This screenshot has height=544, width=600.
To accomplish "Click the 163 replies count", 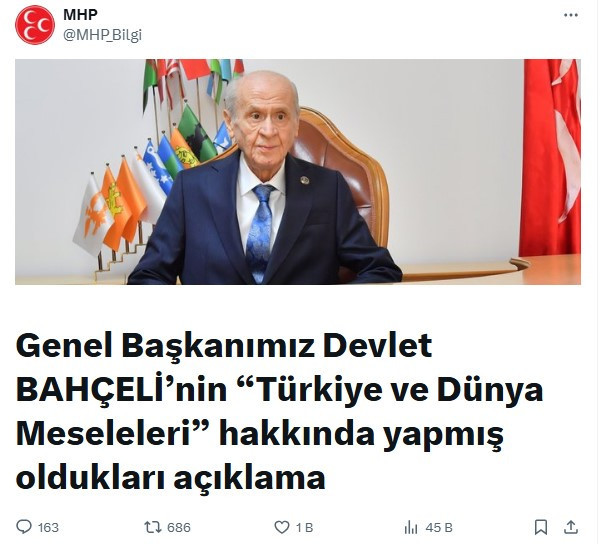I will 48,528.
